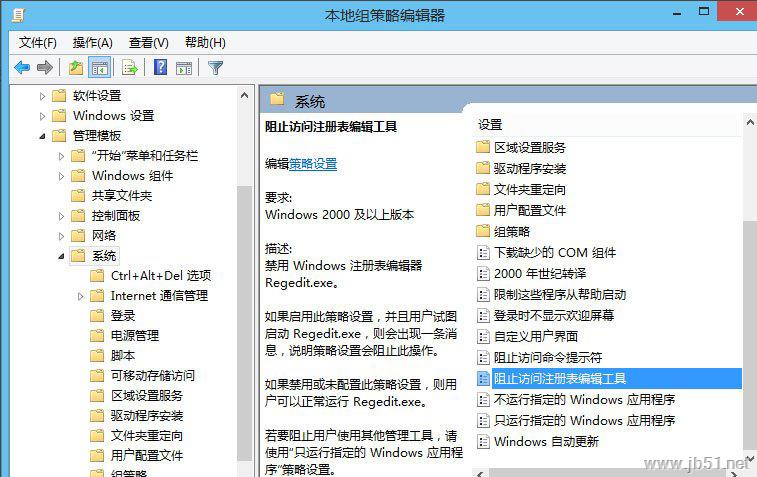The width and height of the screenshot is (757, 477).
Task: Click the Forward arrow toolbar icon
Action: pos(44,68)
